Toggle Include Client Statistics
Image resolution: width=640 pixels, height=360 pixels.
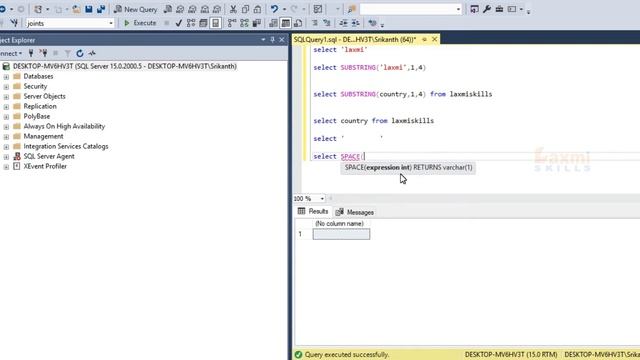[x=257, y=23]
